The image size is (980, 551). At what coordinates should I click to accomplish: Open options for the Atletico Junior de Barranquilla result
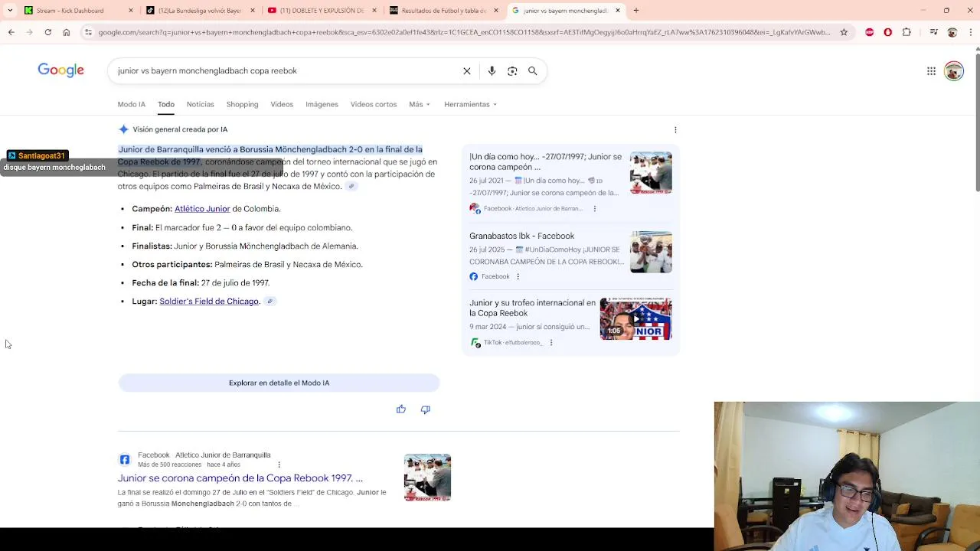click(x=279, y=465)
